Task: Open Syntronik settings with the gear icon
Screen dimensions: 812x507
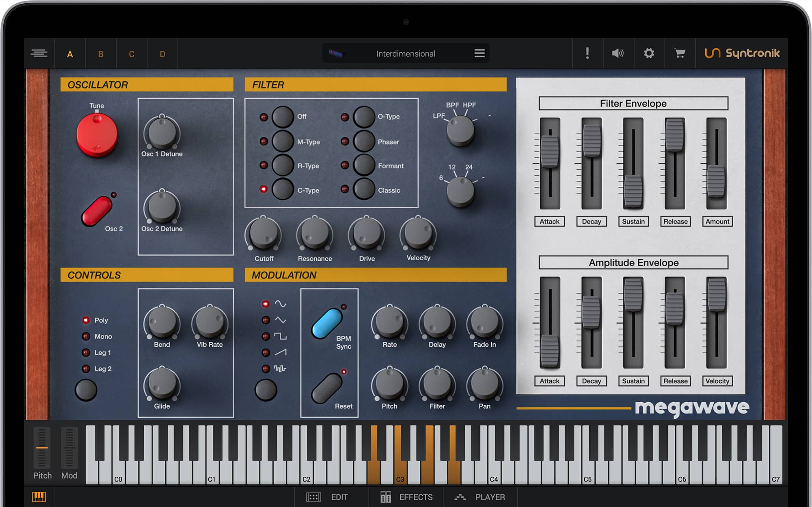Action: point(648,53)
